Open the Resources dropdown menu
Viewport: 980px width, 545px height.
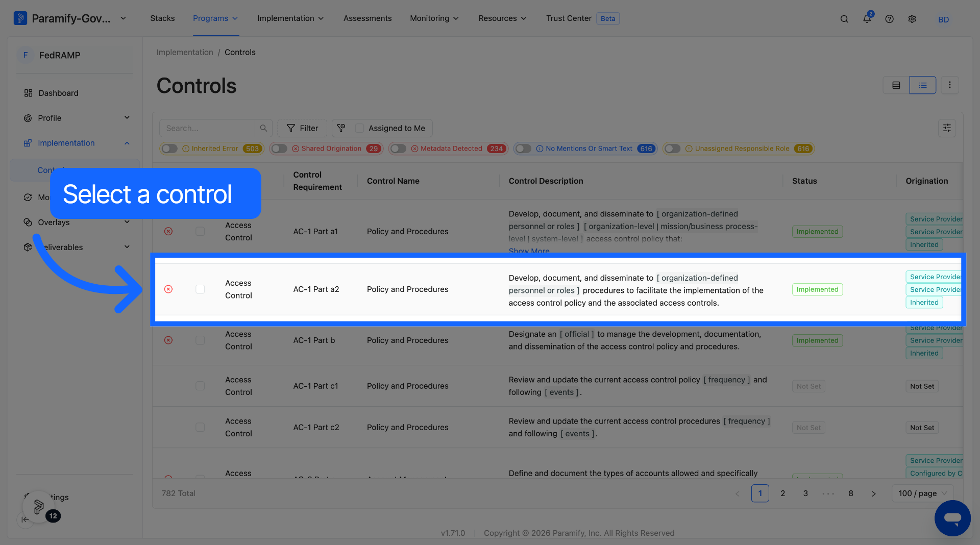coord(502,18)
